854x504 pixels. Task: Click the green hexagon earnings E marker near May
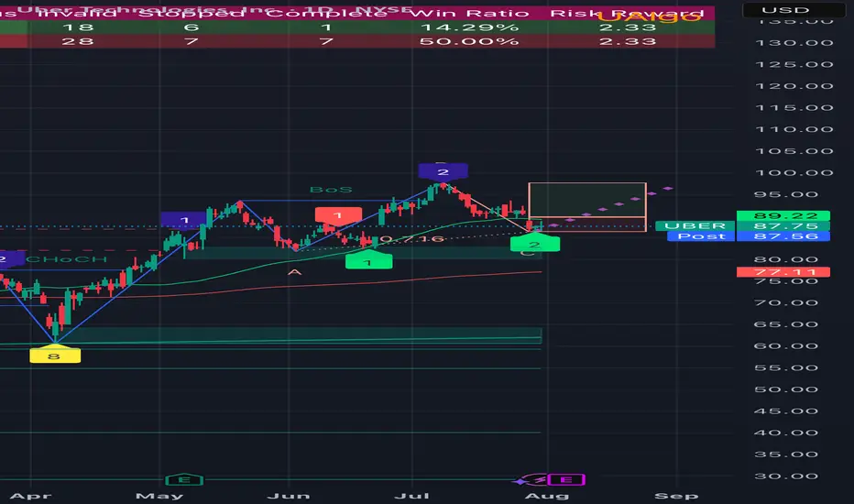[184, 479]
